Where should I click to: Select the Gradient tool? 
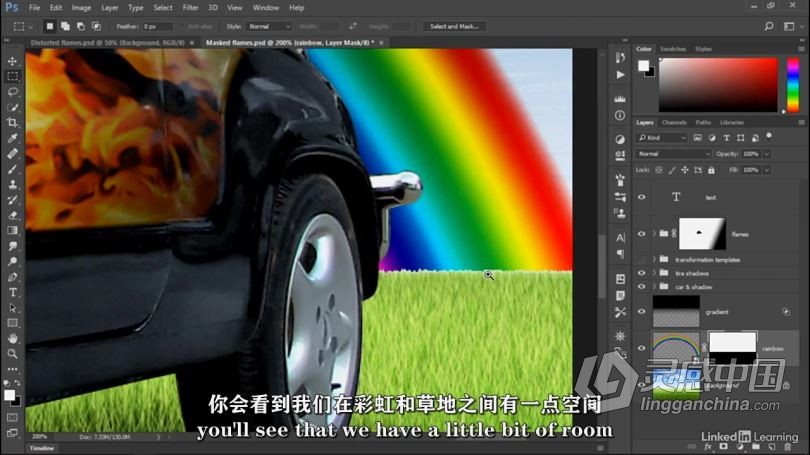(12, 230)
